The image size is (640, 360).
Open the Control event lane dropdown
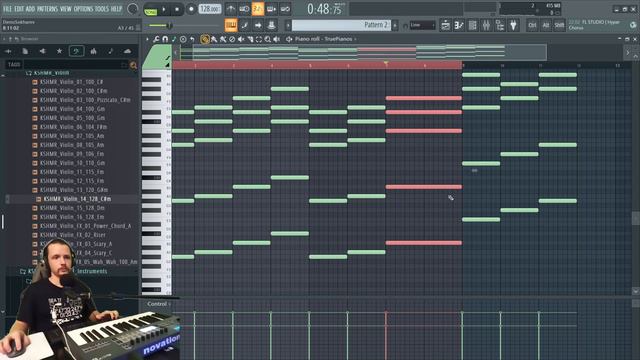click(x=158, y=304)
